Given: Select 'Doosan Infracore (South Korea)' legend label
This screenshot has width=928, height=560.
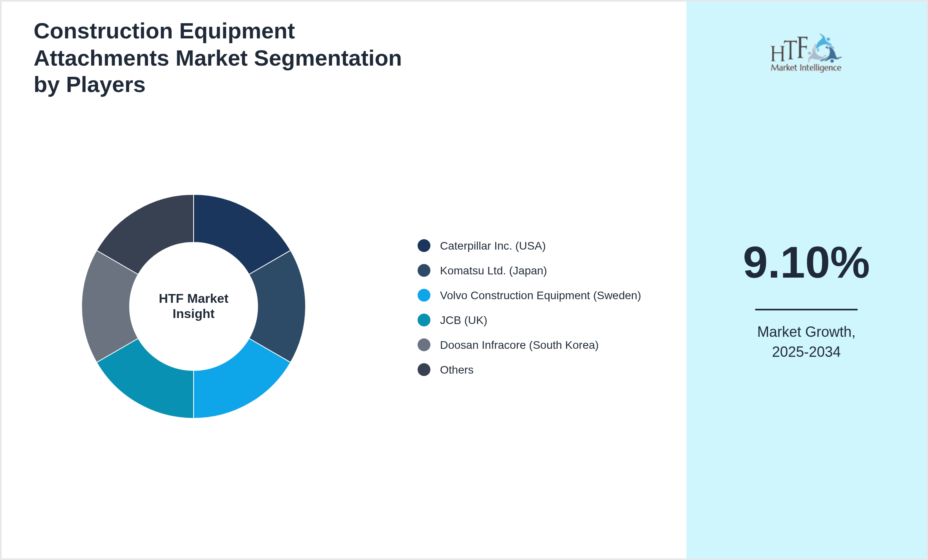Looking at the screenshot, I should pos(519,345).
